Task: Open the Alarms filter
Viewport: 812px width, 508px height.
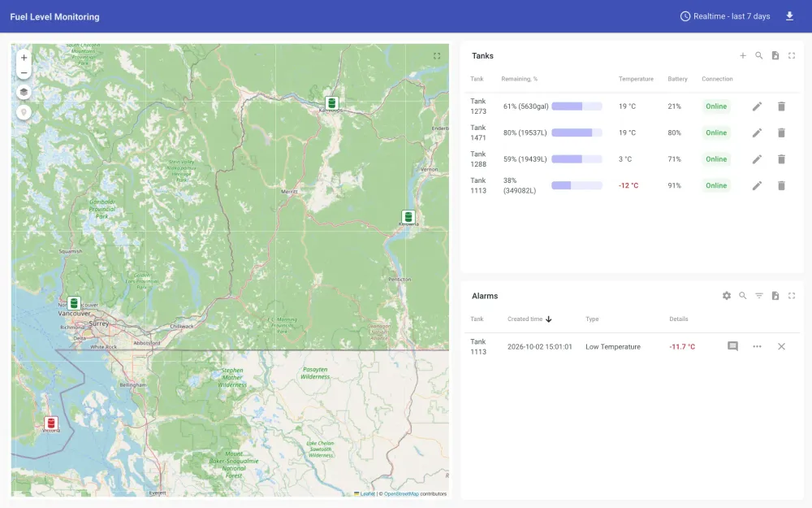Action: click(x=758, y=296)
